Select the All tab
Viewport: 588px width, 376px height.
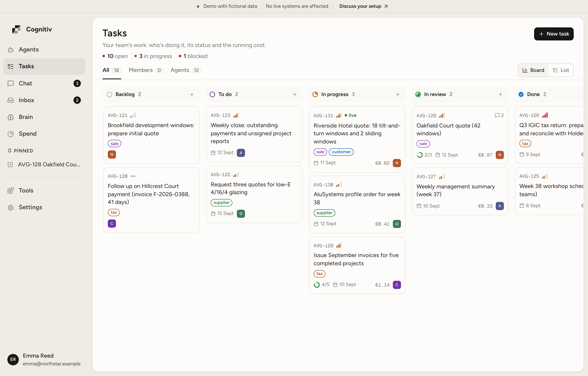(x=112, y=70)
